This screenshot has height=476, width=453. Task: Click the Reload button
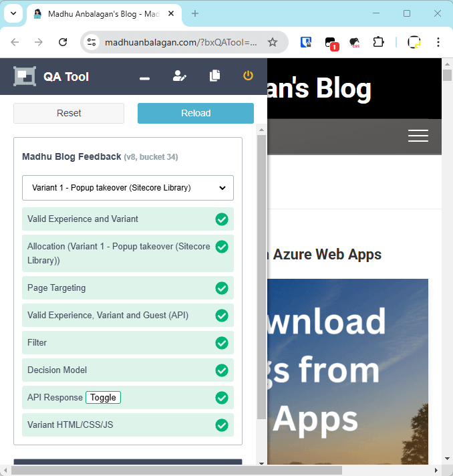coord(196,113)
